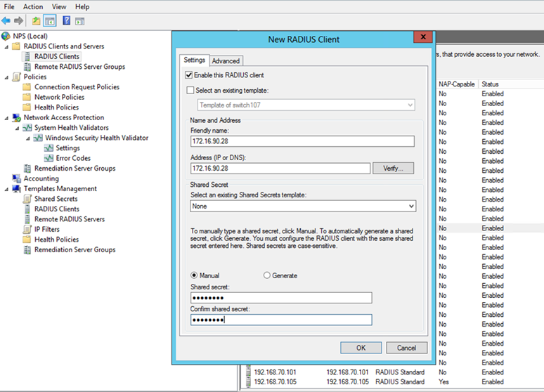Click the Friendly name text field
Image resolution: width=544 pixels, height=392 pixels.
pyautogui.click(x=302, y=141)
